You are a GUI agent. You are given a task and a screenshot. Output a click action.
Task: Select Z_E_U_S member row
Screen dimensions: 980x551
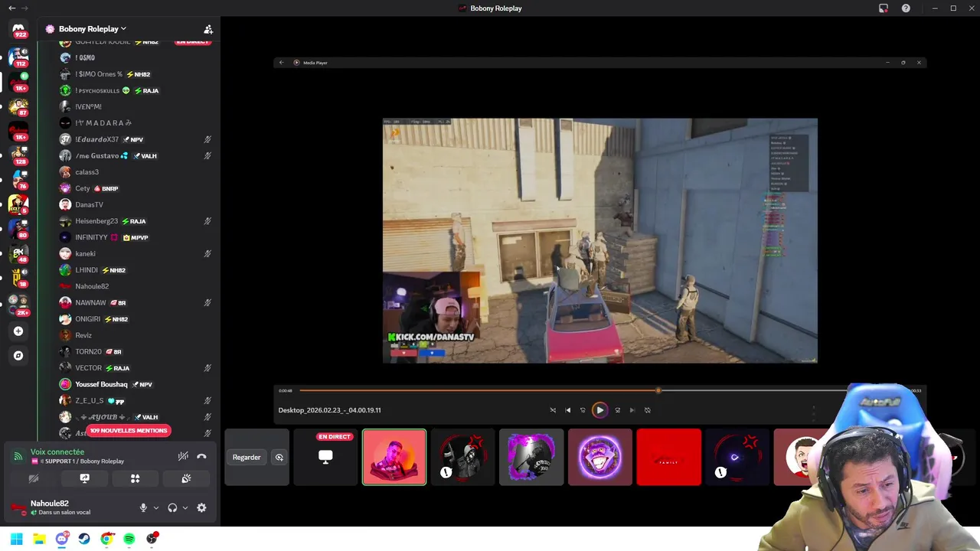(136, 400)
